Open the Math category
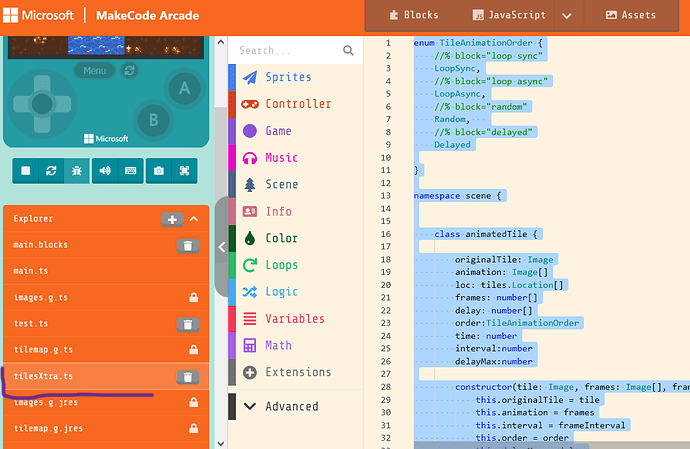The height and width of the screenshot is (449, 690). click(295, 346)
